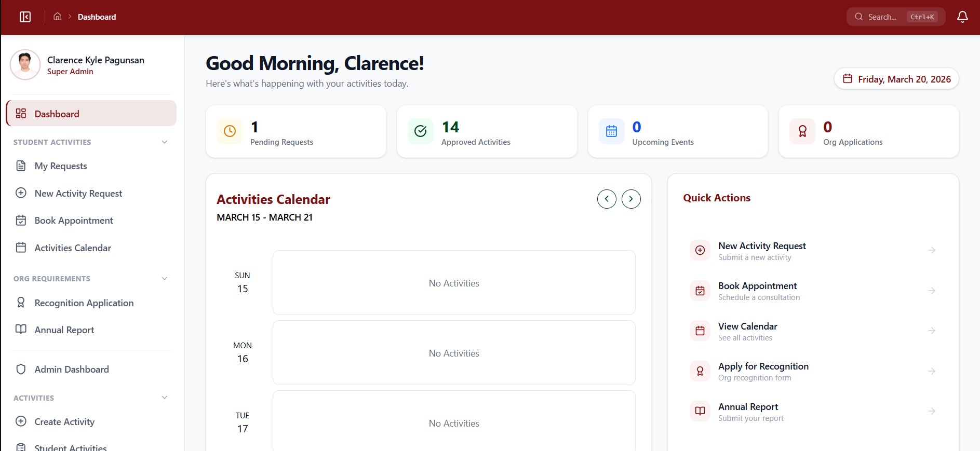Click the Approved Activities checkmark icon
980x451 pixels.
tap(420, 131)
